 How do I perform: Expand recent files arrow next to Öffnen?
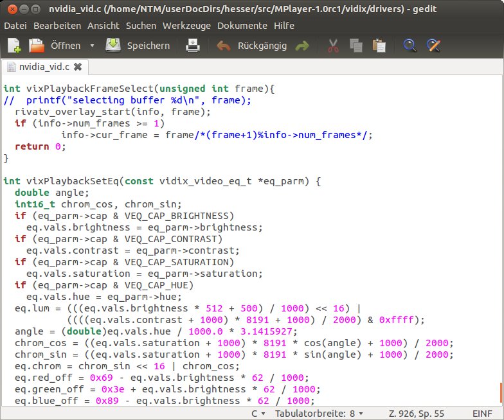[x=93, y=46]
